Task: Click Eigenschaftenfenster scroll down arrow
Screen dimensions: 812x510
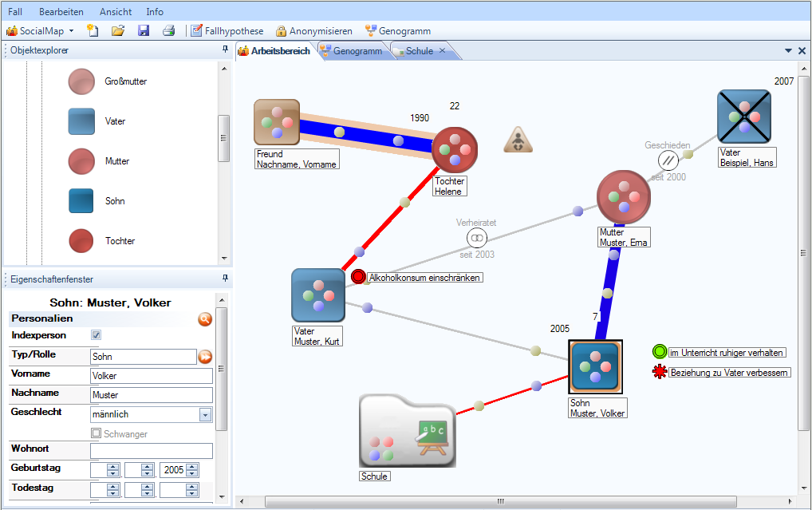Action: coord(223,497)
